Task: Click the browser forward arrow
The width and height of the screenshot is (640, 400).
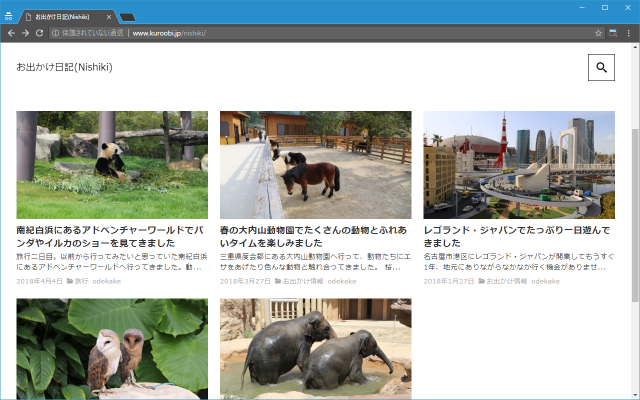Action: pyautogui.click(x=25, y=33)
